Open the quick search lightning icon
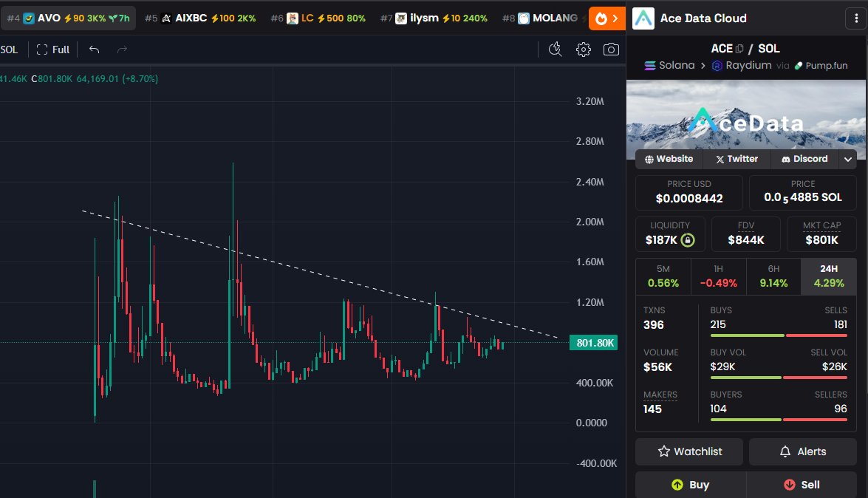Image resolution: width=868 pixels, height=498 pixels. [x=556, y=50]
